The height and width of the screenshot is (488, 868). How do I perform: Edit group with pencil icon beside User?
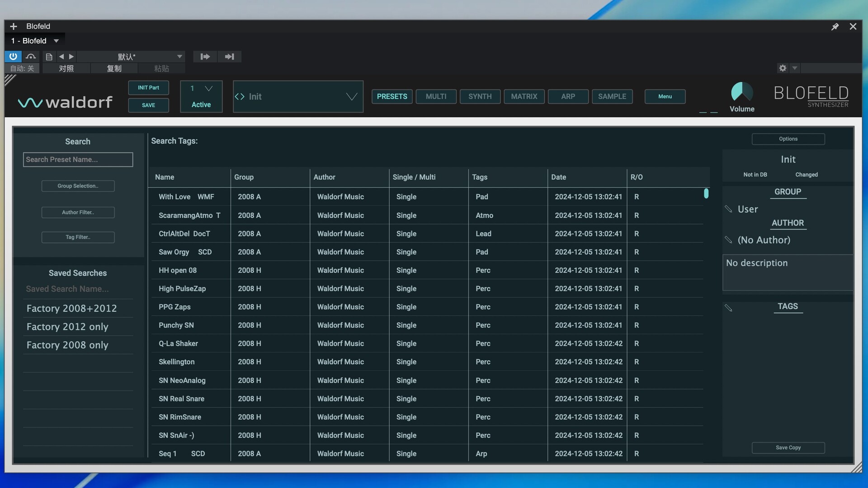pyautogui.click(x=728, y=209)
